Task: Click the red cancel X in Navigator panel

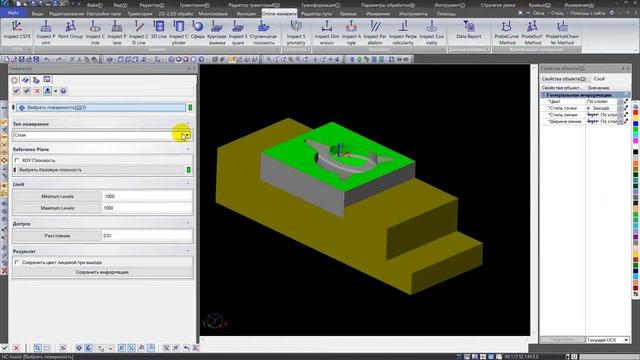Action: pyautogui.click(x=37, y=91)
